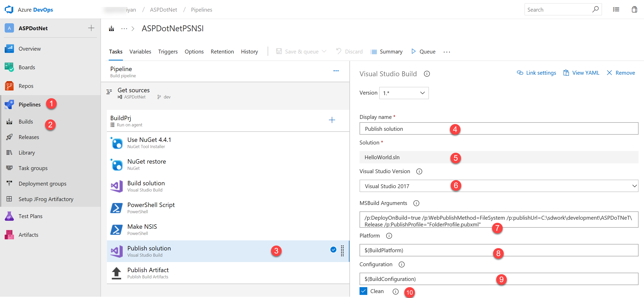The width and height of the screenshot is (644, 298).
Task: Open the work items list icon in header
Action: coord(616,10)
